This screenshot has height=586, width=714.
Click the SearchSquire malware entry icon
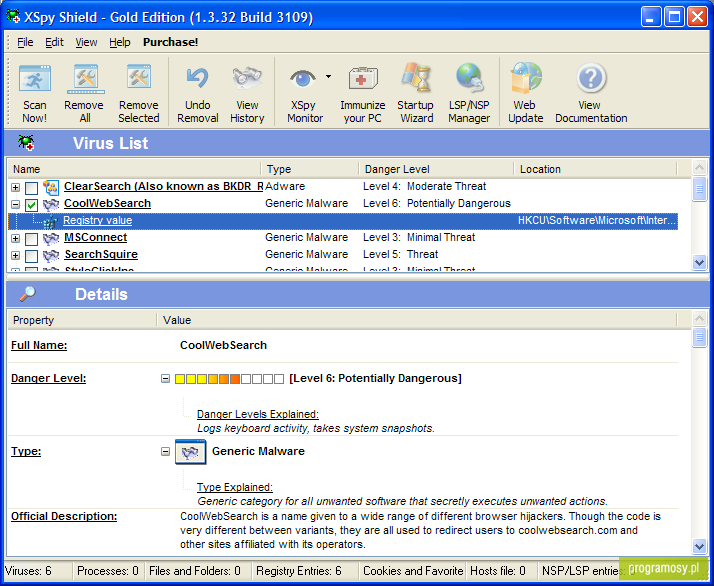pyautogui.click(x=51, y=255)
